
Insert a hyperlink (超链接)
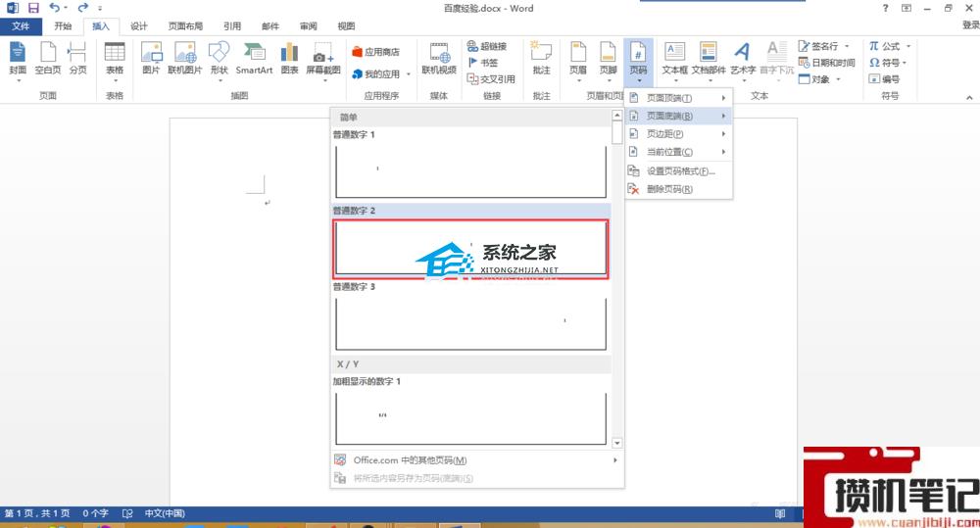coord(487,46)
